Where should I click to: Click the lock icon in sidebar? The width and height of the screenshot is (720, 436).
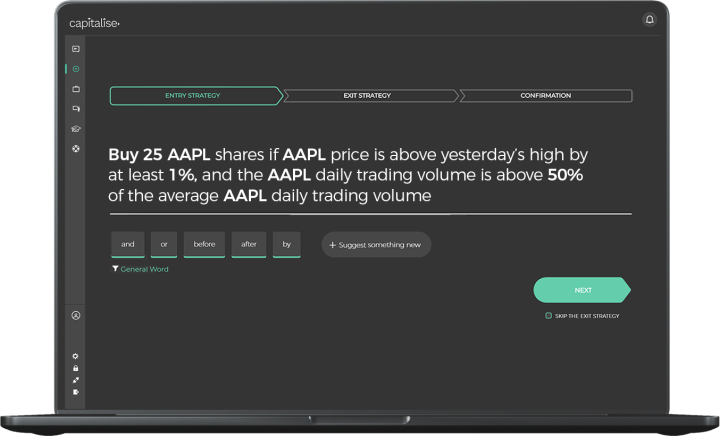[75, 368]
